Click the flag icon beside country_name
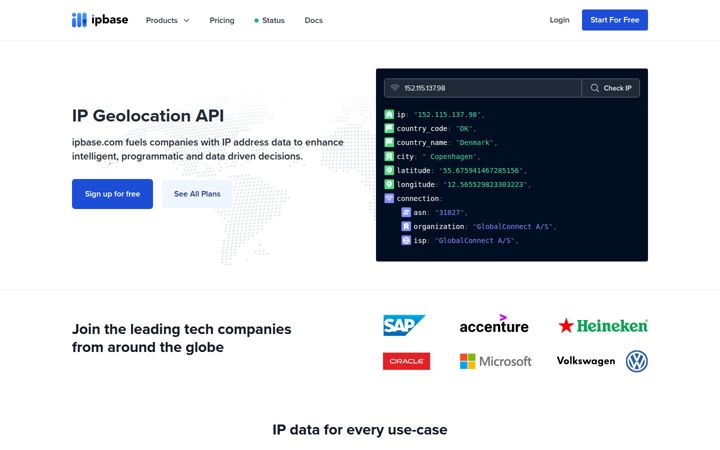720x450 pixels. click(x=389, y=142)
